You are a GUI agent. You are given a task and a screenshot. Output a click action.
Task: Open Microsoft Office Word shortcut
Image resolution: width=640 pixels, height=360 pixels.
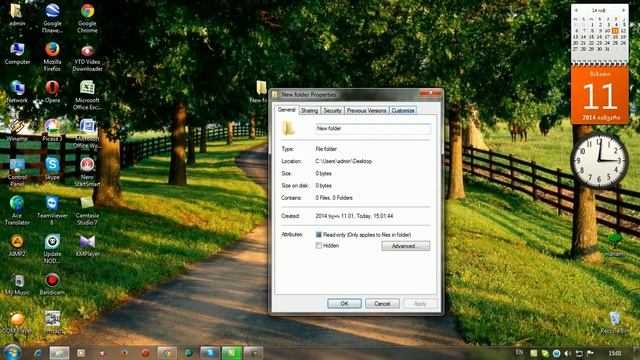pos(87,133)
